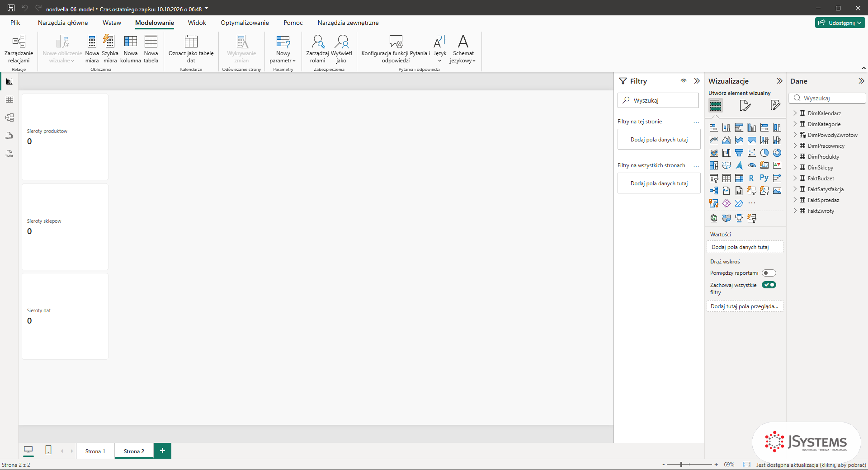Insert an R script visual
Viewport: 868px width, 470px height.
751,178
